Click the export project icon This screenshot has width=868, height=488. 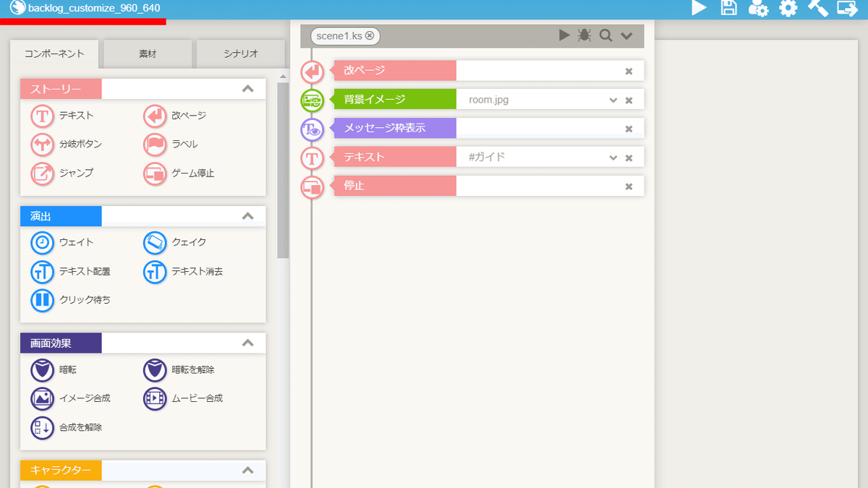(847, 9)
